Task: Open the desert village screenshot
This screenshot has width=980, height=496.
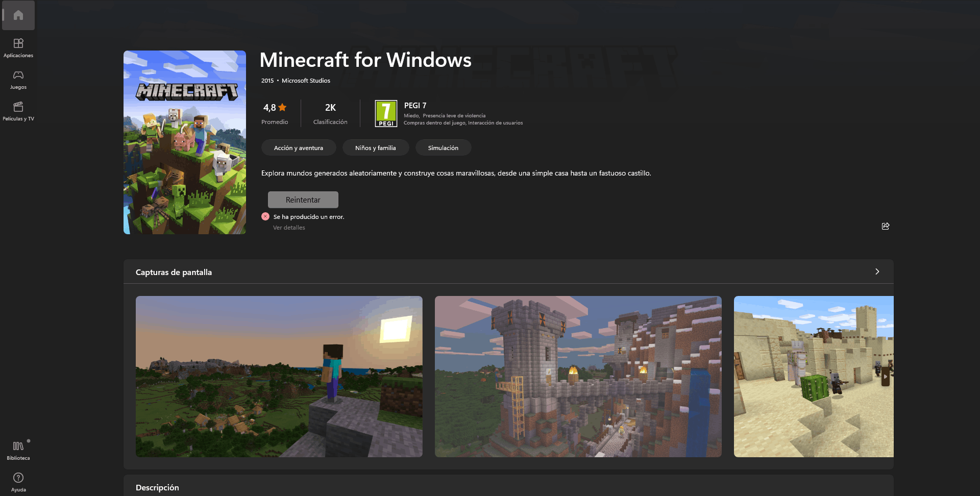Action: point(814,377)
